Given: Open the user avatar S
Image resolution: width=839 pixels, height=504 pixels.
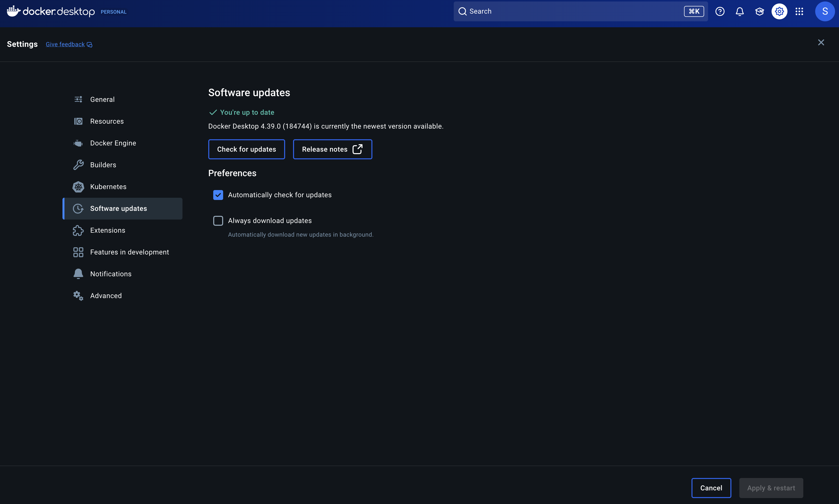Looking at the screenshot, I should [825, 12].
